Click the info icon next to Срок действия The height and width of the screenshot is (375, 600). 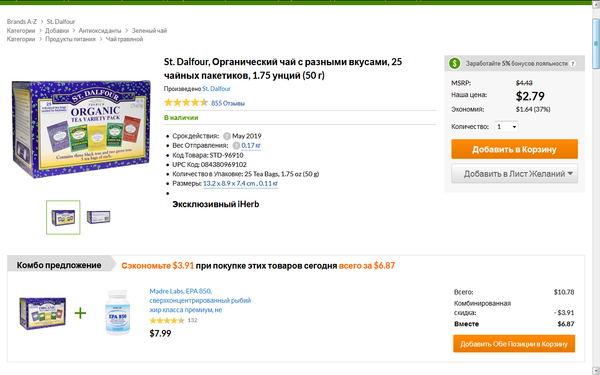tap(227, 136)
